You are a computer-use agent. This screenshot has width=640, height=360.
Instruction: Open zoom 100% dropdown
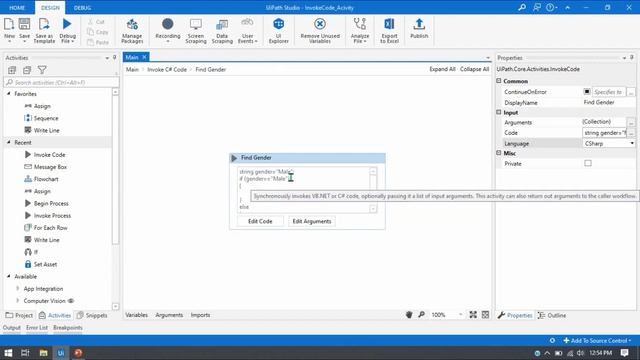(460, 315)
